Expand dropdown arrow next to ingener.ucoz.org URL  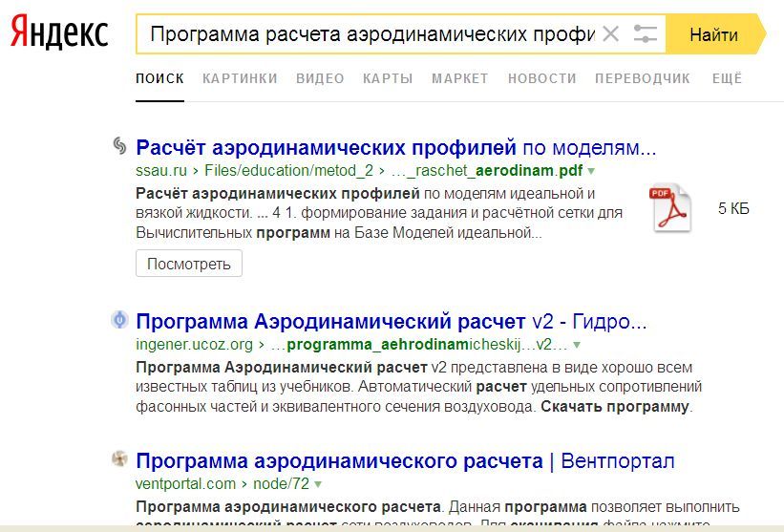(577, 344)
